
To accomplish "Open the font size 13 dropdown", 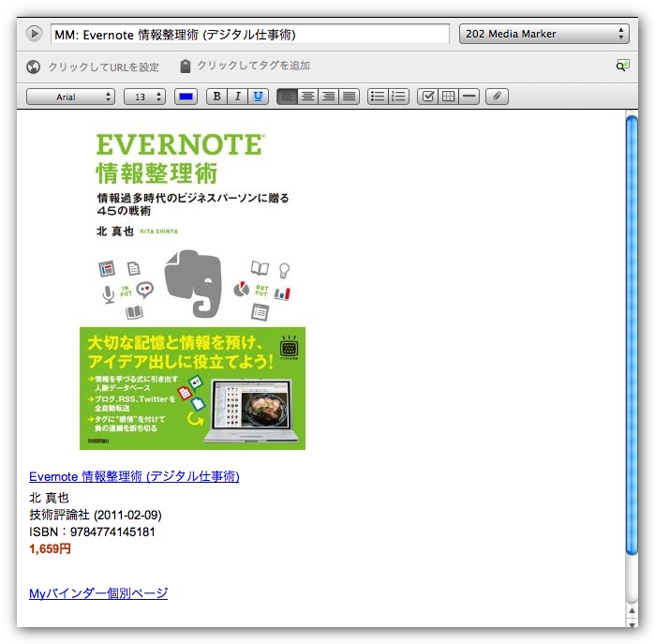I will (144, 97).
